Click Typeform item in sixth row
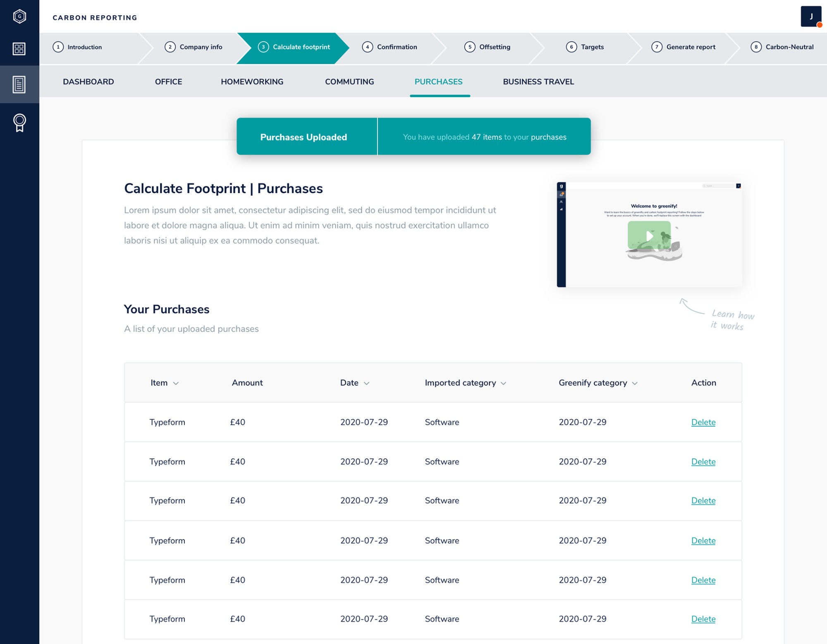Screen dimensions: 827x644 coord(167,619)
